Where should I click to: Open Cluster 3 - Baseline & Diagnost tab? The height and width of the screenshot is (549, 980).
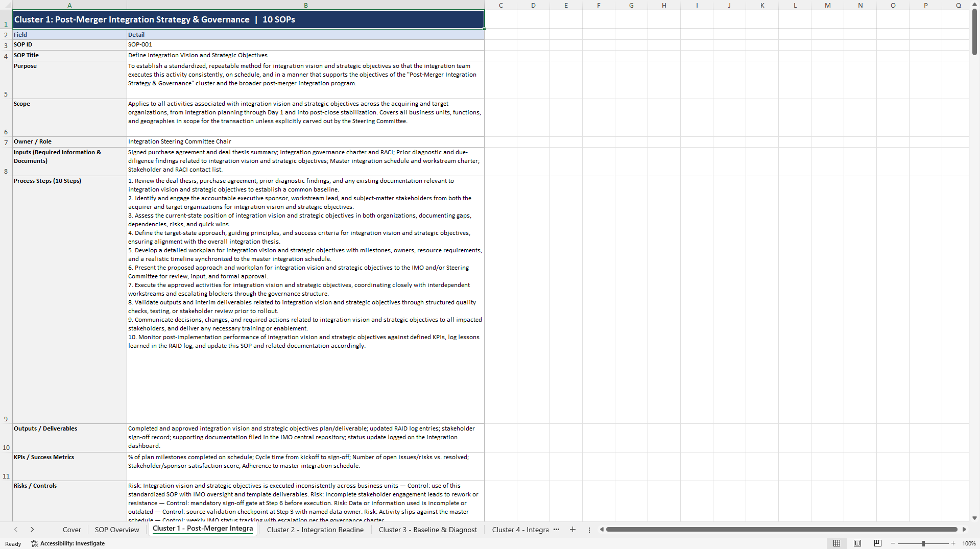point(428,530)
